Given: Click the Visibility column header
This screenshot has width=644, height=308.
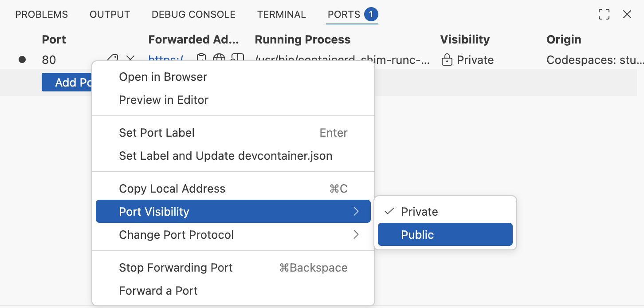Looking at the screenshot, I should click(465, 39).
